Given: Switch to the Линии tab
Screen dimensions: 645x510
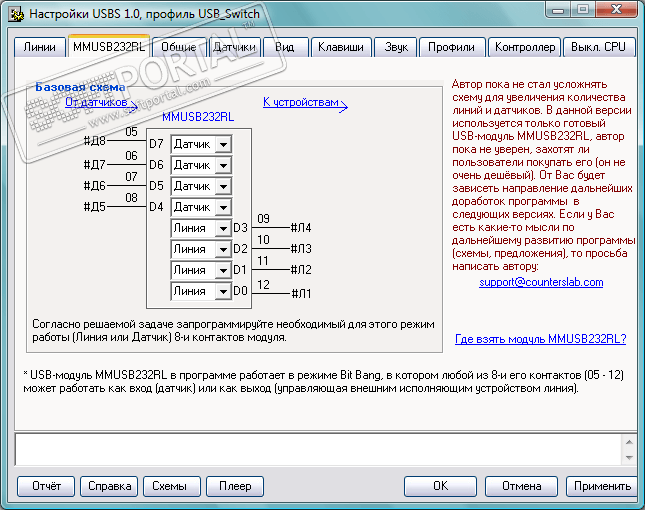Looking at the screenshot, I should [39, 47].
